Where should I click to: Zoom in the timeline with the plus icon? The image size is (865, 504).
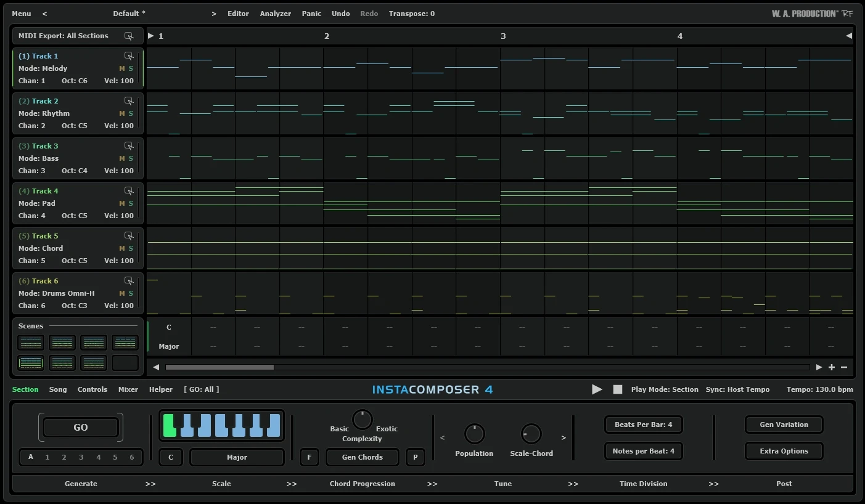point(832,367)
